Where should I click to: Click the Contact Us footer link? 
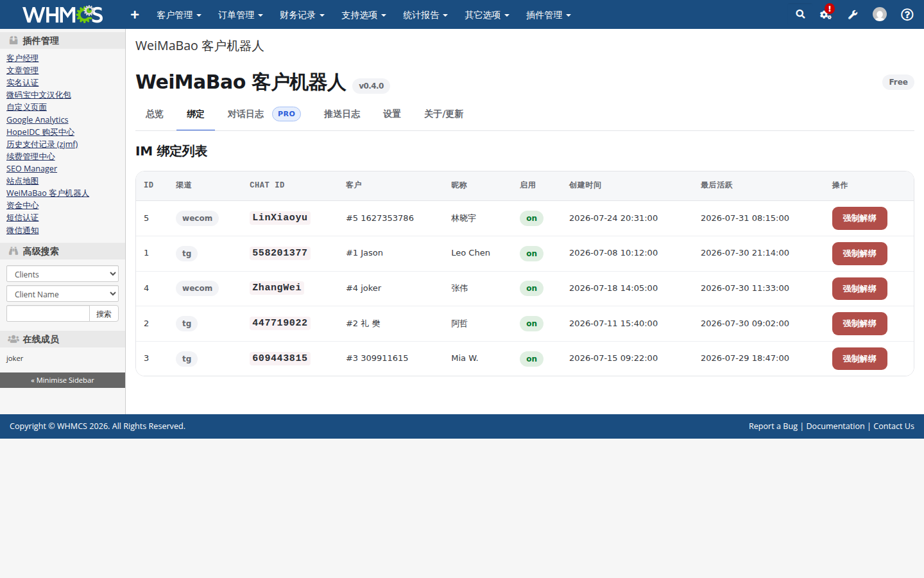pos(894,426)
